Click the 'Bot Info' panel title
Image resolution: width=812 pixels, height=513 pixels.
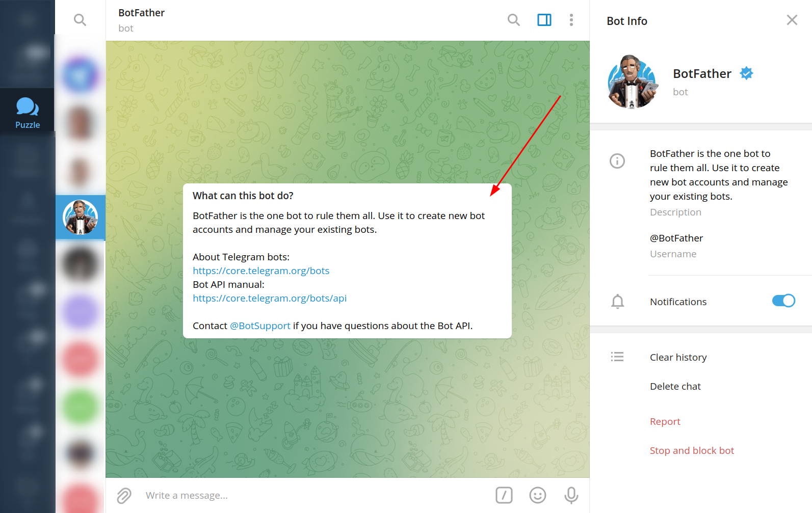pos(627,21)
